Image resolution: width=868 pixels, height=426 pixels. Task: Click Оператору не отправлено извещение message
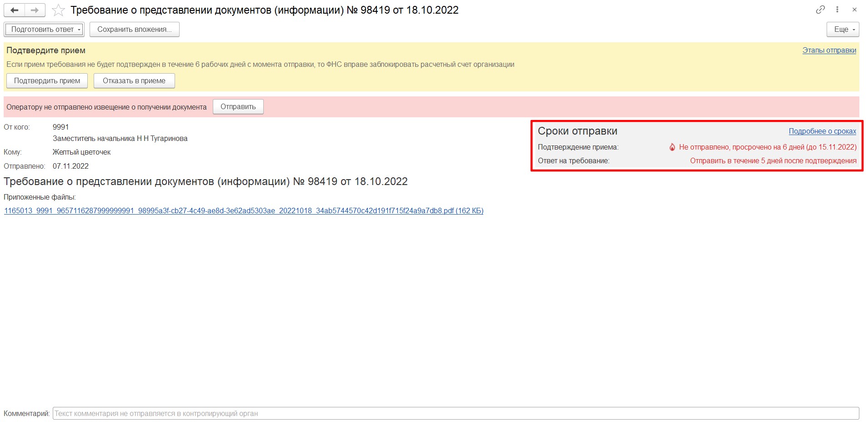[x=106, y=107]
